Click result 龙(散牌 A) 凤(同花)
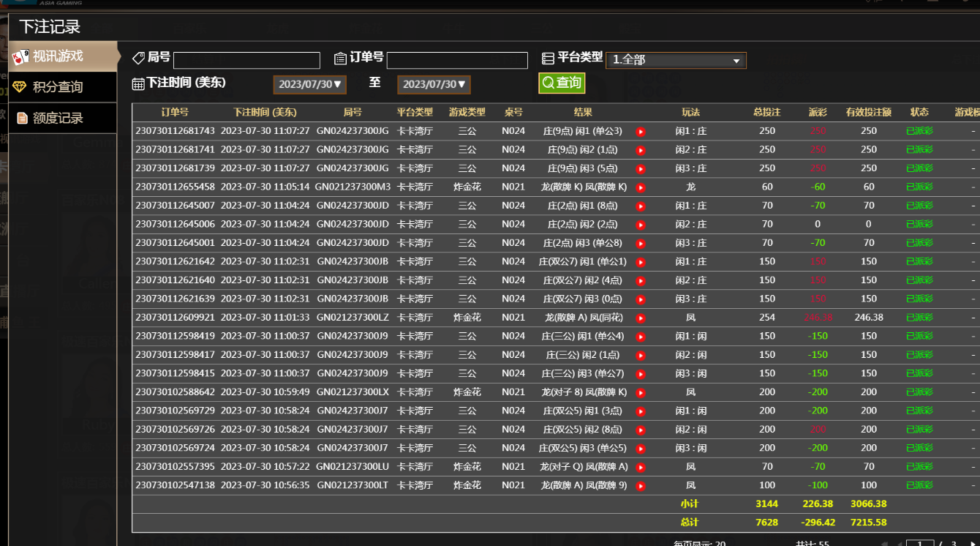 [584, 318]
